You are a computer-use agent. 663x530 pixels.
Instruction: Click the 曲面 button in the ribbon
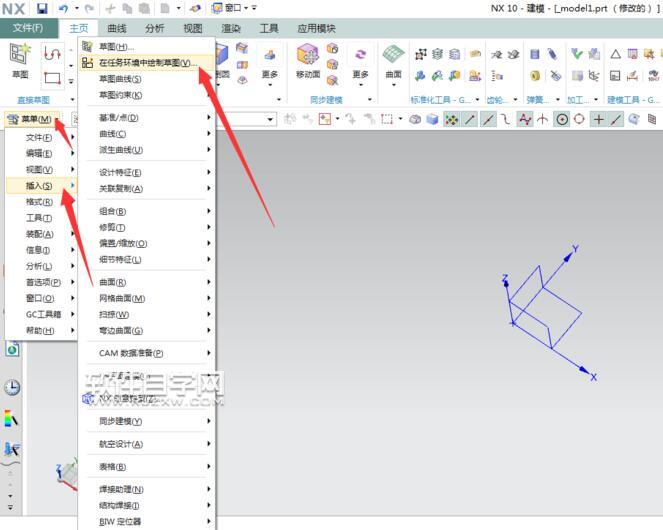tap(393, 64)
